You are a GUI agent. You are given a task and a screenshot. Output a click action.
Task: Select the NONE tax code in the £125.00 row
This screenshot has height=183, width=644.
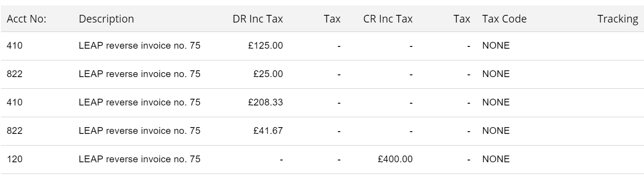[x=496, y=46]
